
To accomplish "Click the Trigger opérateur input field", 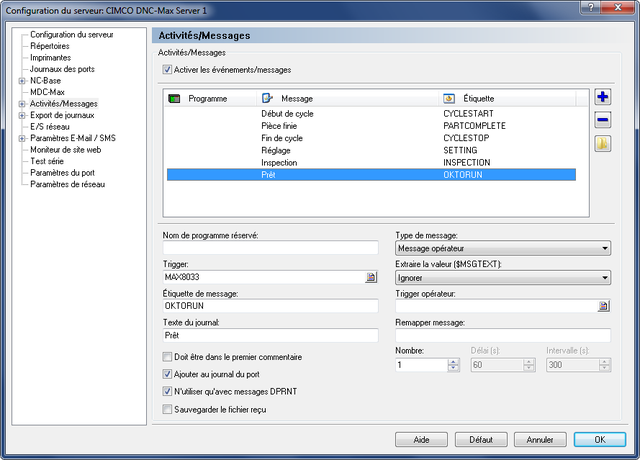I will click(496, 306).
